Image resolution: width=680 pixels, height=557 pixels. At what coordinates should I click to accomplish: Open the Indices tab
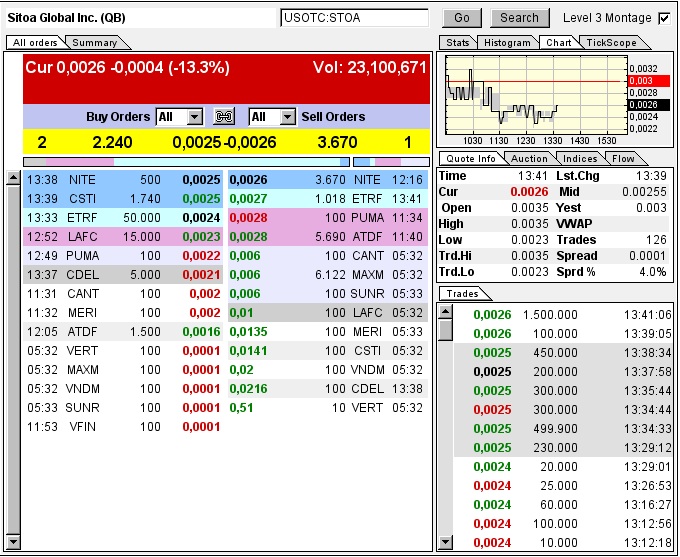tap(580, 159)
